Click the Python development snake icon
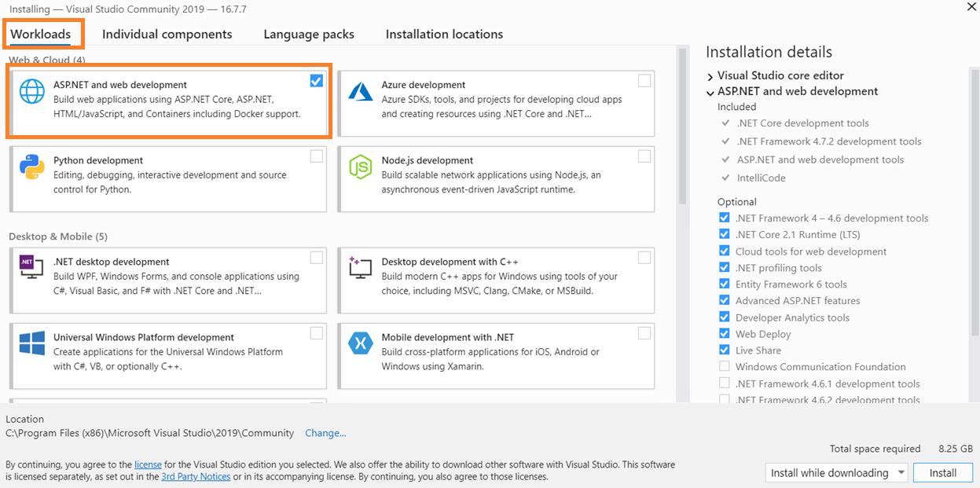This screenshot has height=488, width=980. [32, 167]
